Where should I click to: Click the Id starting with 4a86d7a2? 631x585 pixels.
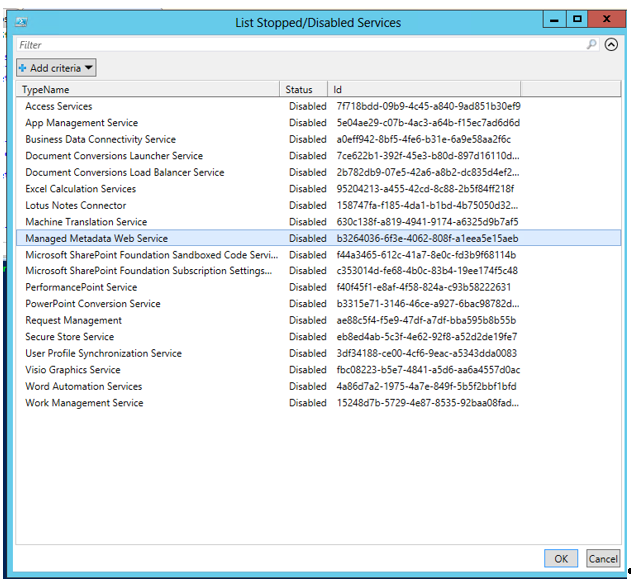[x=427, y=386]
